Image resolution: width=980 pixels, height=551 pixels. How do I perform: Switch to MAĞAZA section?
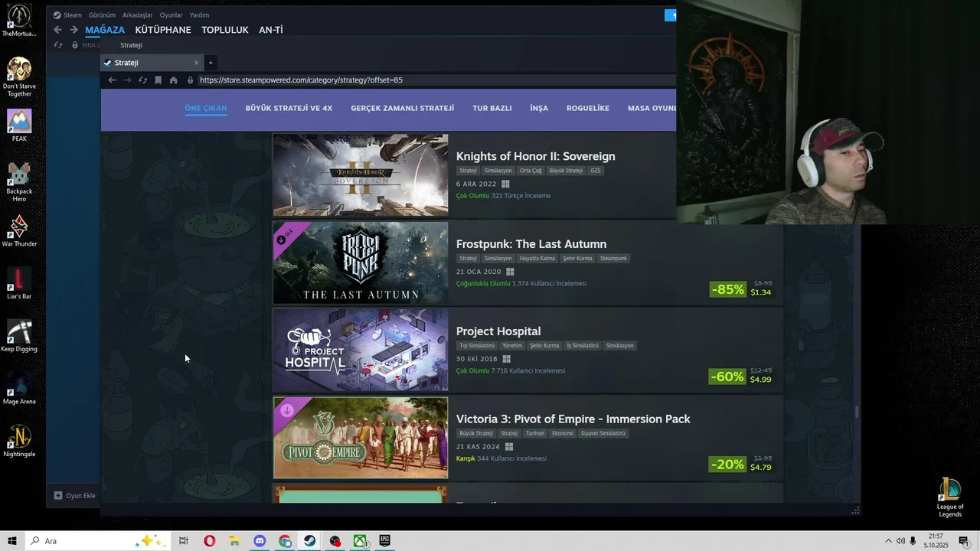pos(105,30)
